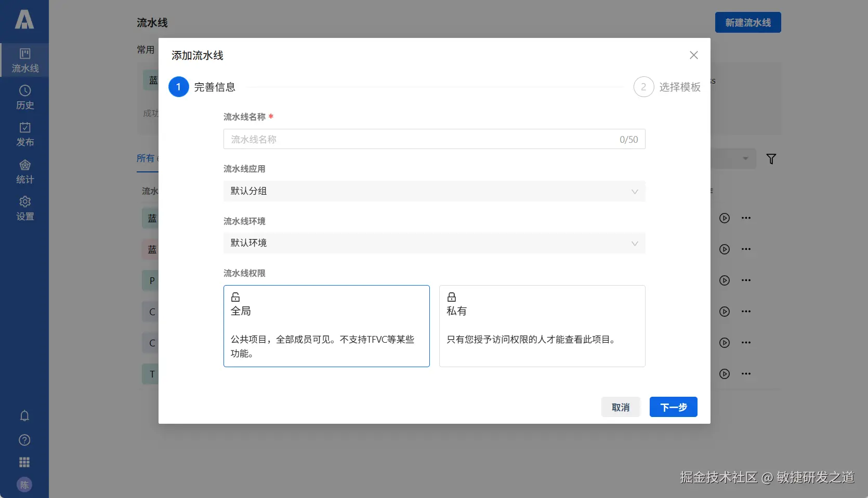This screenshot has height=498, width=868.
Task: Run the fifth pipeline row play icon
Action: click(x=725, y=343)
